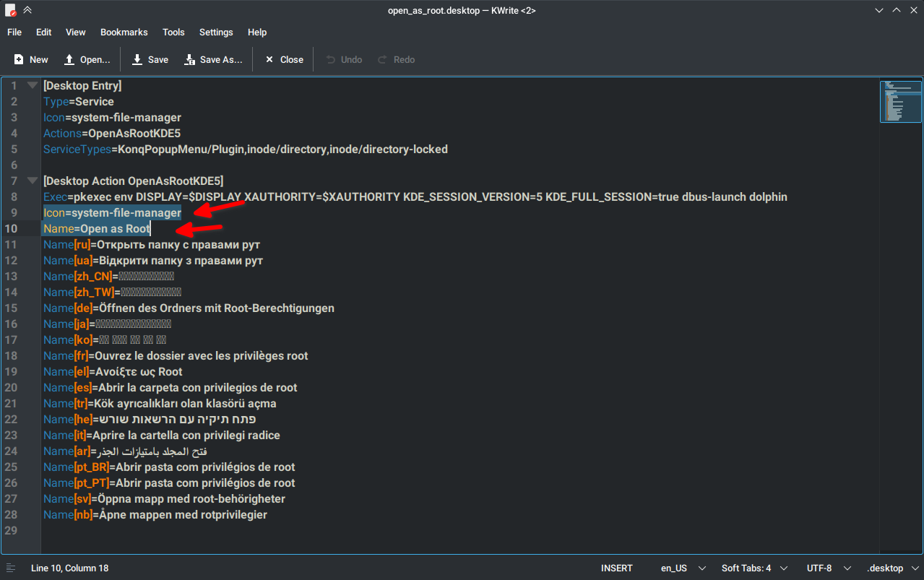Toggle the INSERT mode indicator in the status bar

617,568
